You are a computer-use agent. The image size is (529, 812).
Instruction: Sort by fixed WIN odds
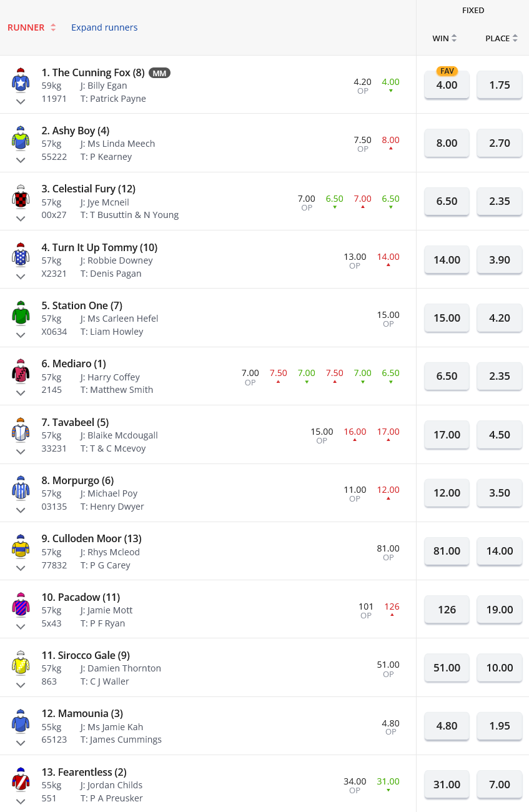[444, 38]
